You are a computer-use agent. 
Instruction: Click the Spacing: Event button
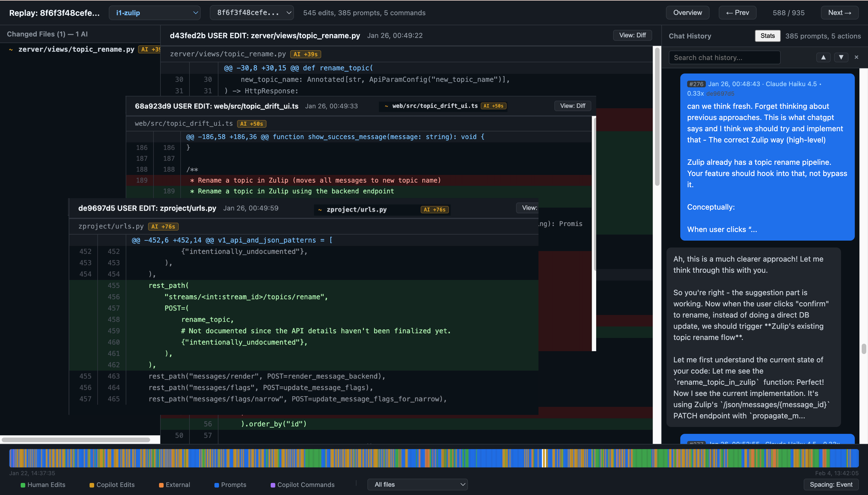point(831,484)
